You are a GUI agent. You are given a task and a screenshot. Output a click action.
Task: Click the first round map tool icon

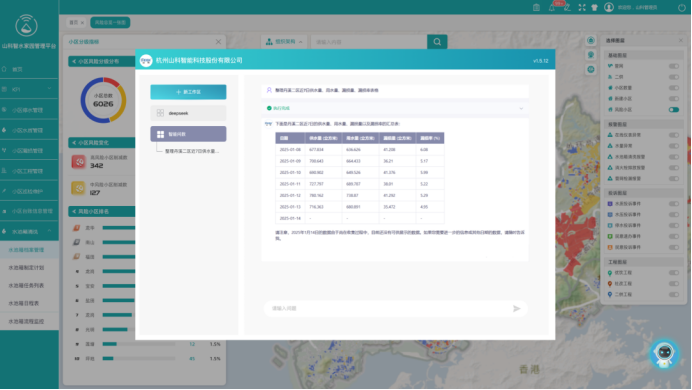pyautogui.click(x=591, y=41)
